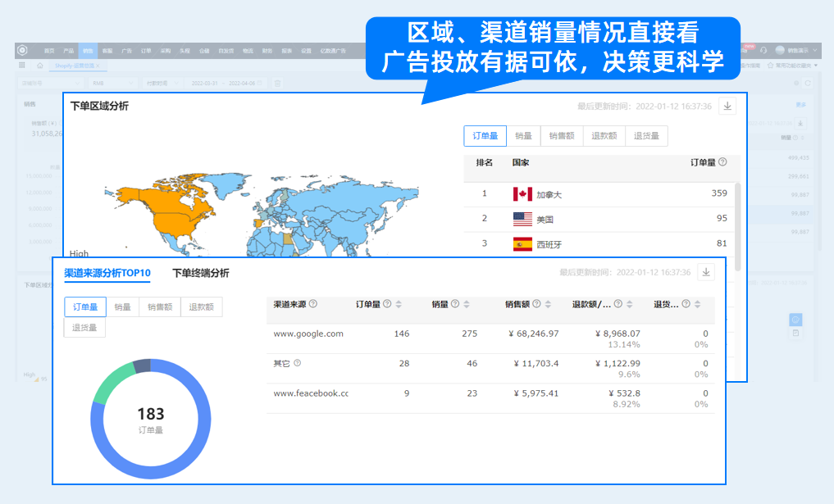Click the hexagon logo in the top bar
The width and height of the screenshot is (834, 504).
22,50
